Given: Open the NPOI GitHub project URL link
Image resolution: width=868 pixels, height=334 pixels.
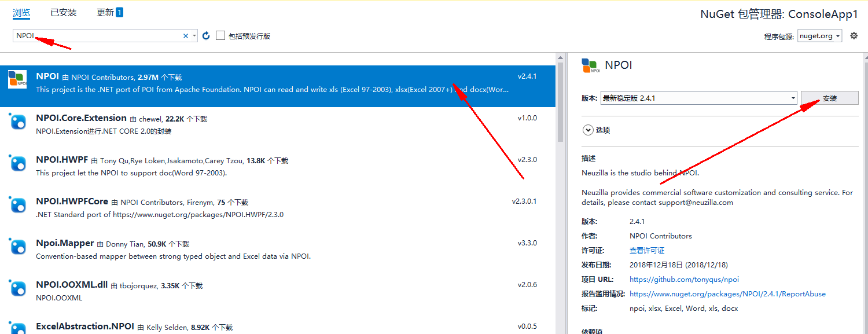Looking at the screenshot, I should click(683, 279).
